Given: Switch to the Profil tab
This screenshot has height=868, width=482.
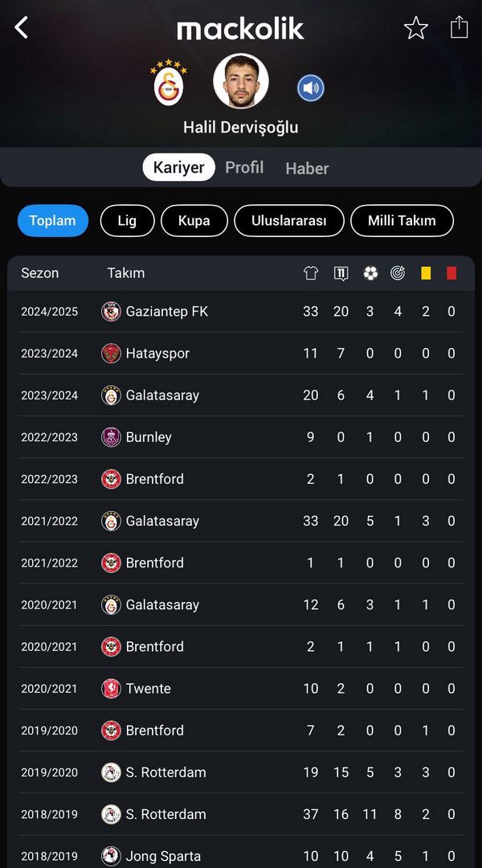Looking at the screenshot, I should point(244,167).
